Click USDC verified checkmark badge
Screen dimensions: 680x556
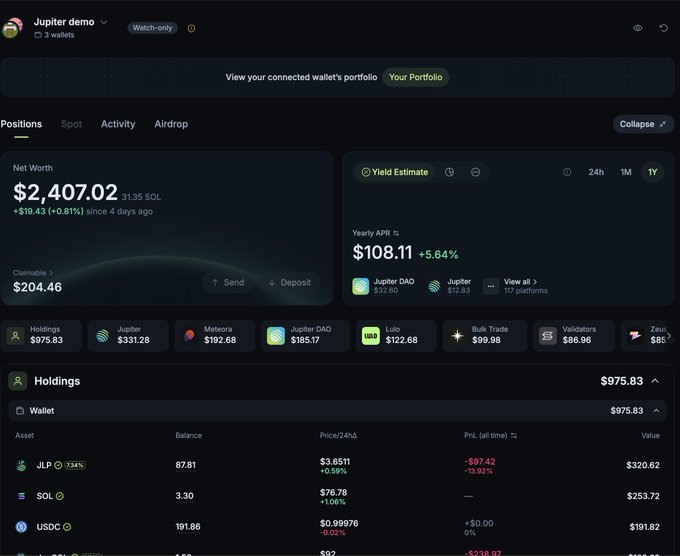pyautogui.click(x=67, y=527)
